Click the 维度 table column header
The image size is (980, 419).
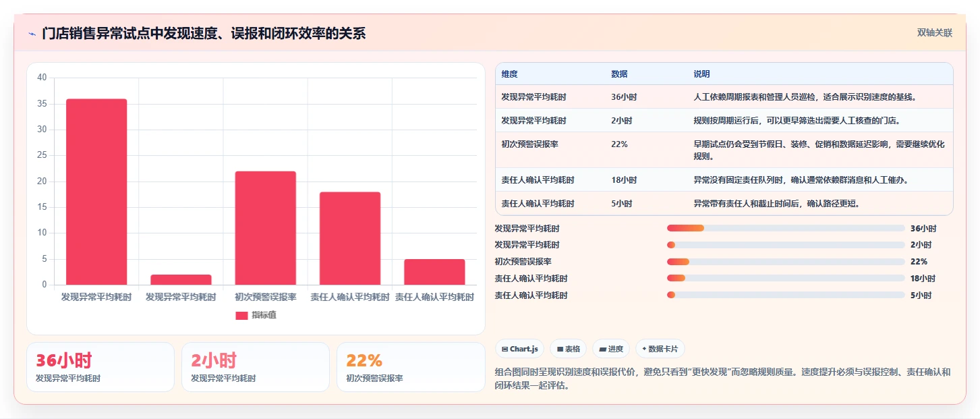click(509, 74)
